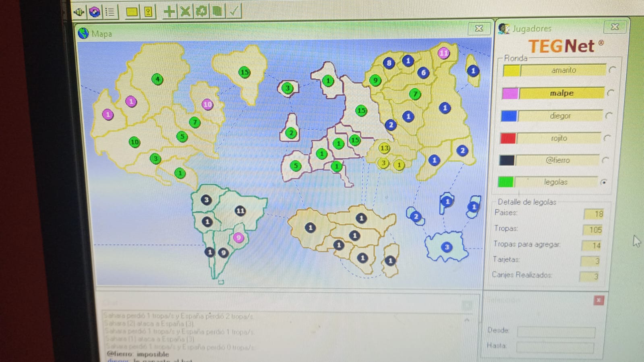Click the green checkmark end-turn icon
The width and height of the screenshot is (644, 362).
(234, 10)
